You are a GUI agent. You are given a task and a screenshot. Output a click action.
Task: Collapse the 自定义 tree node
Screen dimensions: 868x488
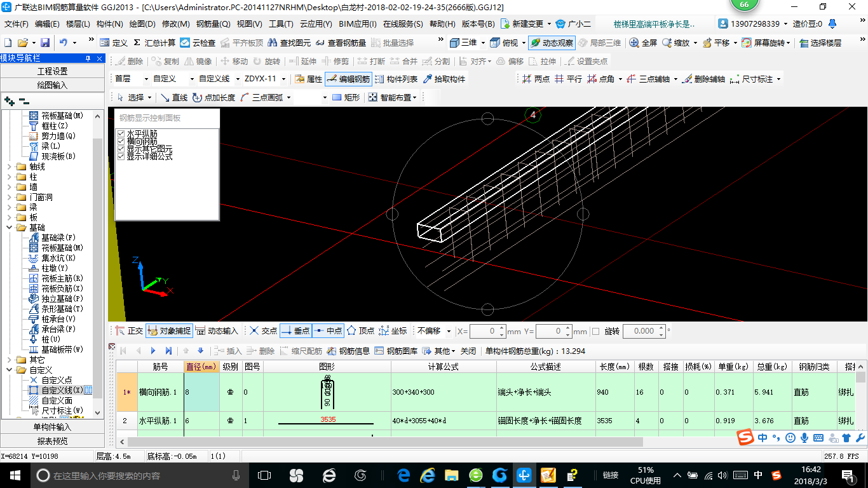(9, 370)
